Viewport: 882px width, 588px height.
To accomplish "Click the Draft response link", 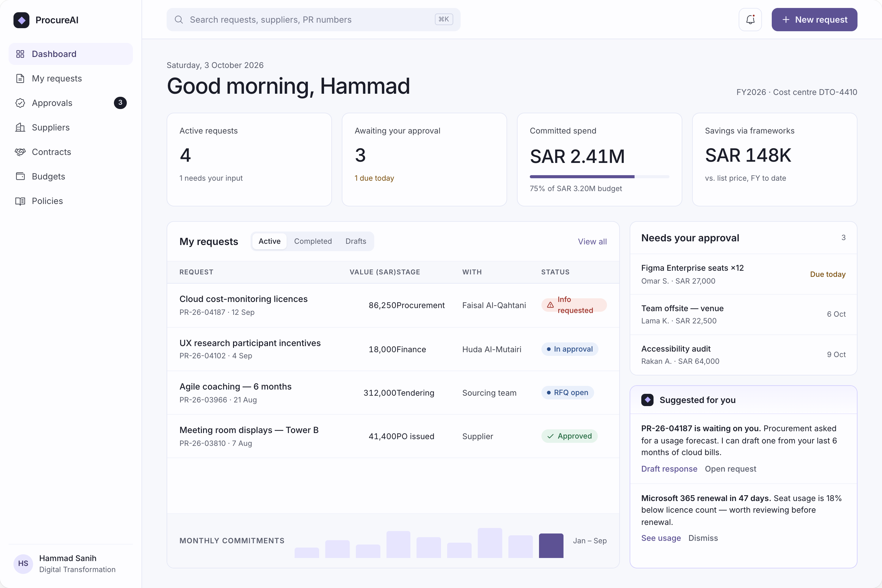I will coord(669,469).
